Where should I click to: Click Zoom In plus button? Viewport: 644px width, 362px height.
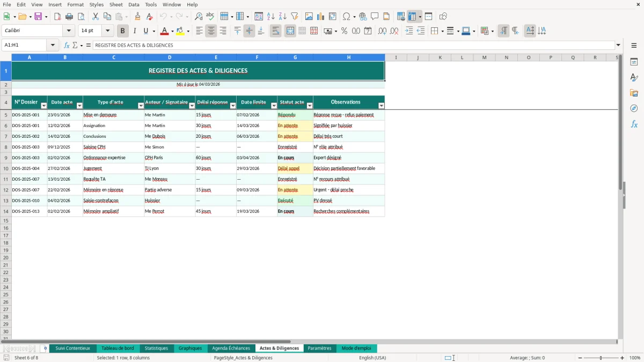point(622,358)
